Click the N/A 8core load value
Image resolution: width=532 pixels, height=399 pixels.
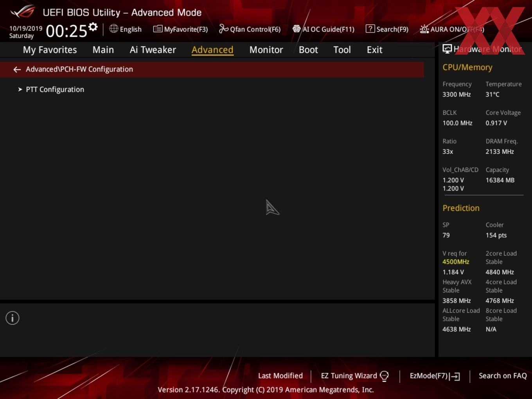(x=491, y=329)
